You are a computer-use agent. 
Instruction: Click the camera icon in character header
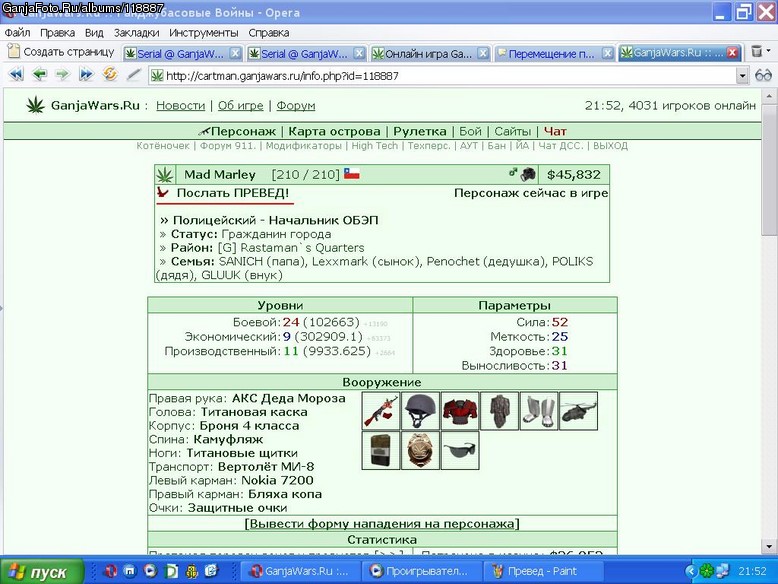tap(528, 174)
